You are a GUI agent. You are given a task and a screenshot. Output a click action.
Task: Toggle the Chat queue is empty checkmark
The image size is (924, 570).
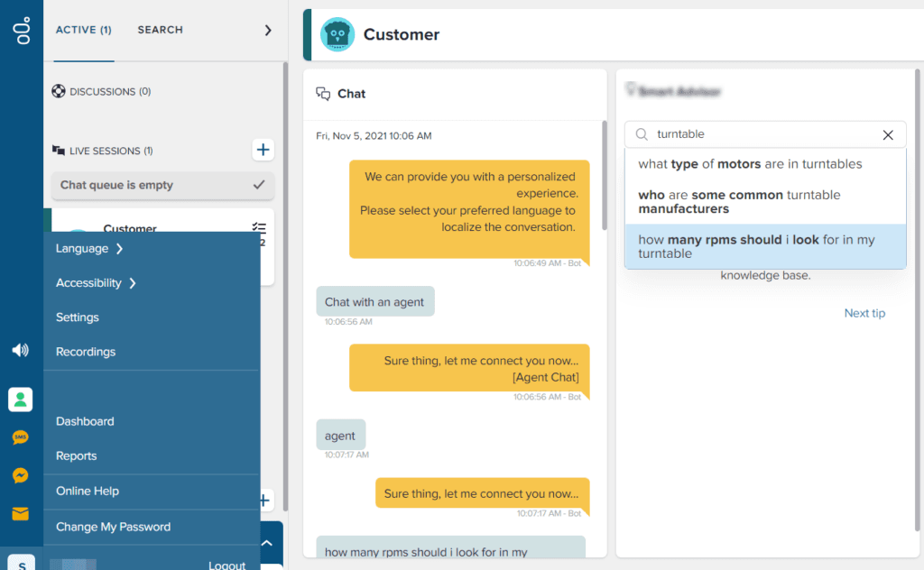coord(259,185)
